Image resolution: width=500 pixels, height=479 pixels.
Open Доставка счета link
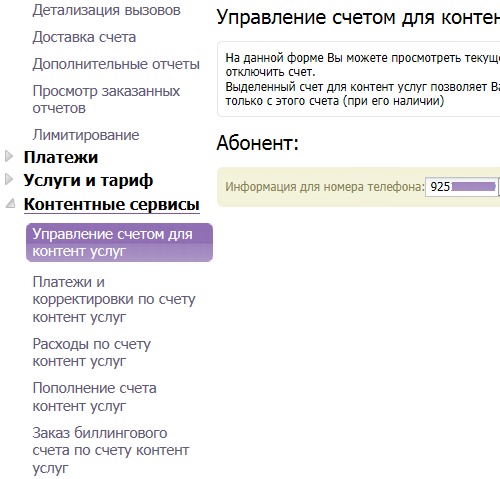(x=84, y=37)
